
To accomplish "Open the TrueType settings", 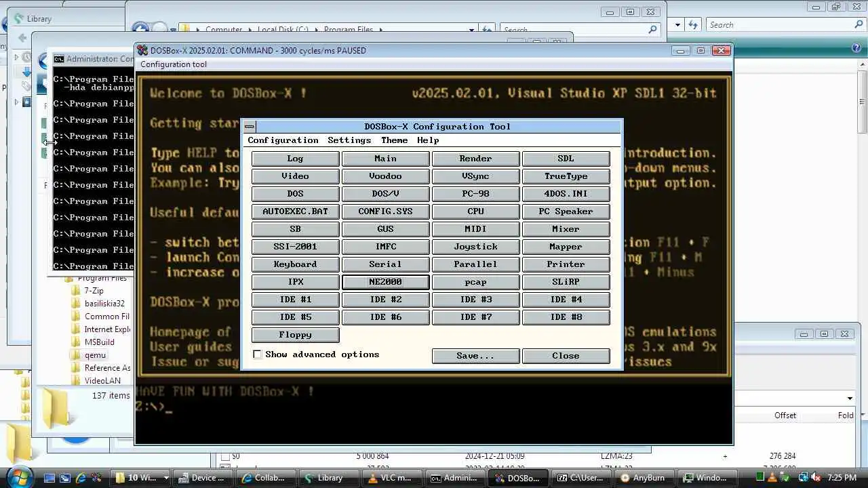I will point(566,176).
